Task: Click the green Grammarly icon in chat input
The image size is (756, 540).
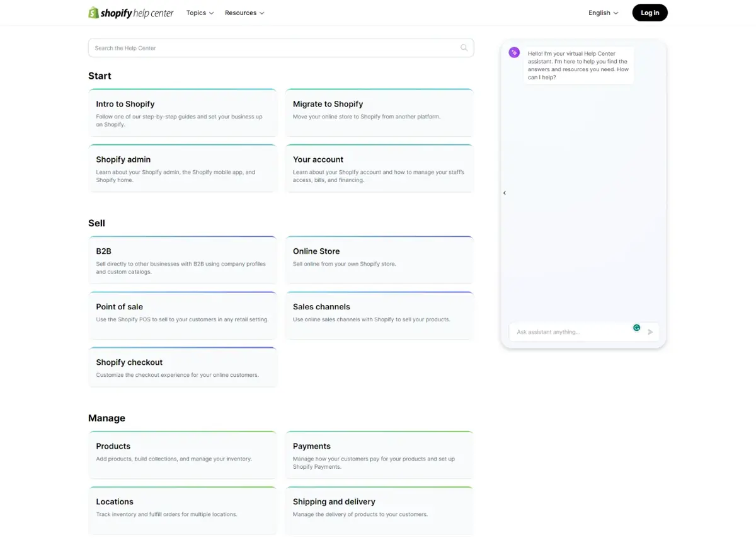Action: pyautogui.click(x=637, y=328)
